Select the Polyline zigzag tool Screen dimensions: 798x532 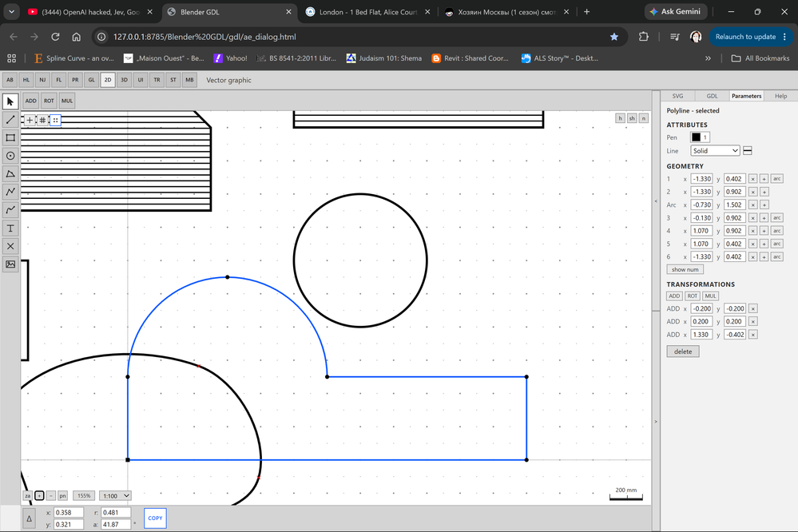tap(10, 192)
